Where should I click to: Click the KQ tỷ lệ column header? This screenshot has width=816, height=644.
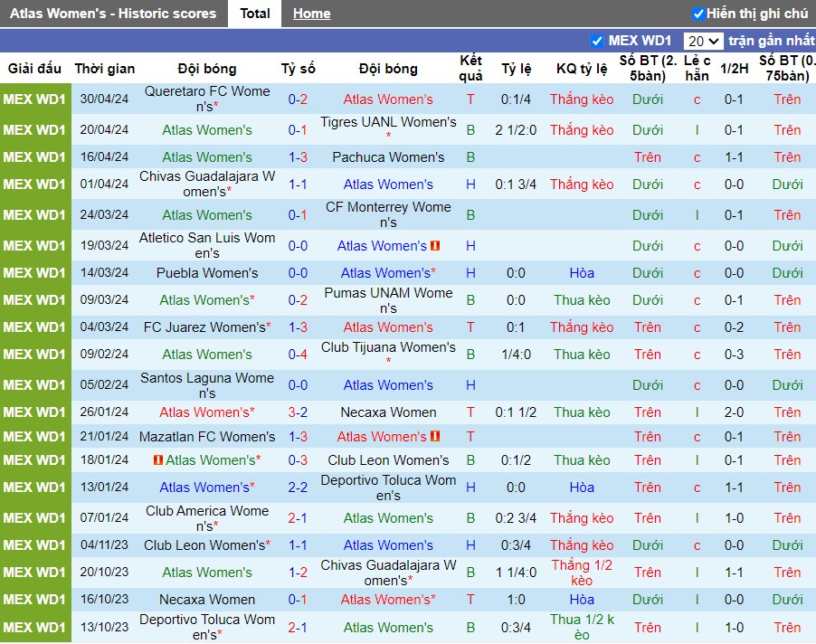582,69
